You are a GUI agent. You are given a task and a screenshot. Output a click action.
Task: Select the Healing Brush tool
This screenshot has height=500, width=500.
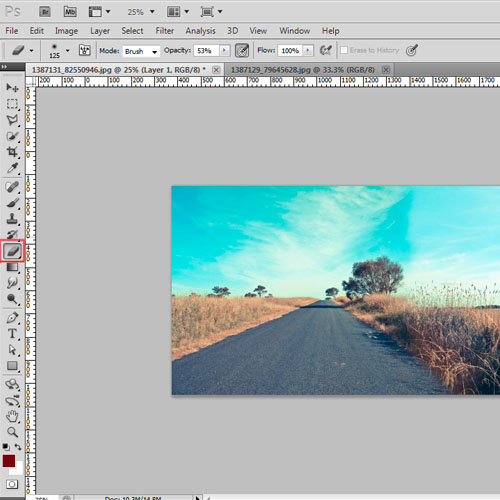pos(12,187)
